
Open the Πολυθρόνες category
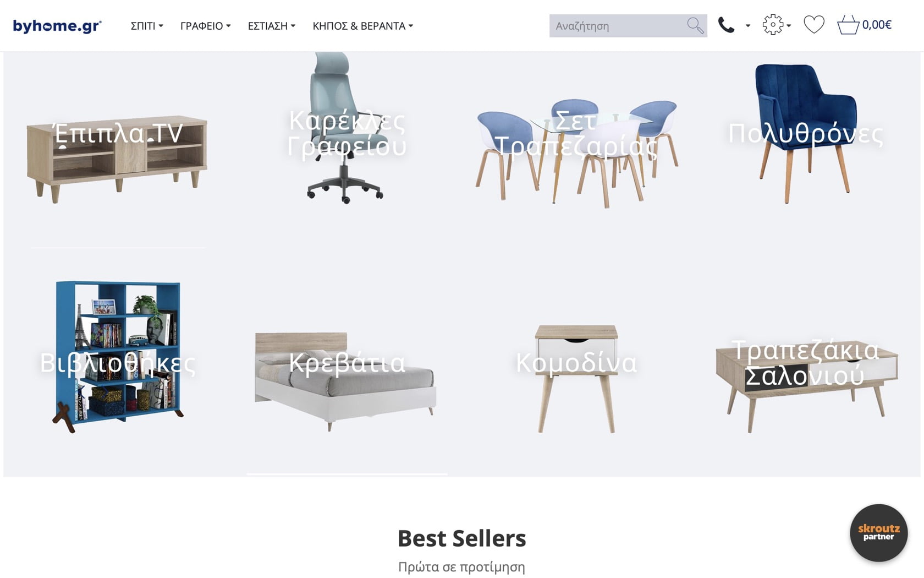pos(806,134)
